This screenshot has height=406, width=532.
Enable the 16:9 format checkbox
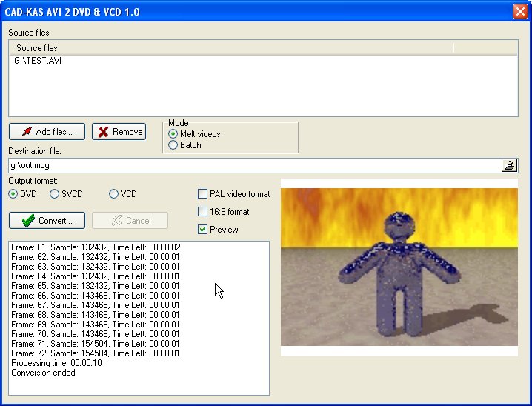203,212
